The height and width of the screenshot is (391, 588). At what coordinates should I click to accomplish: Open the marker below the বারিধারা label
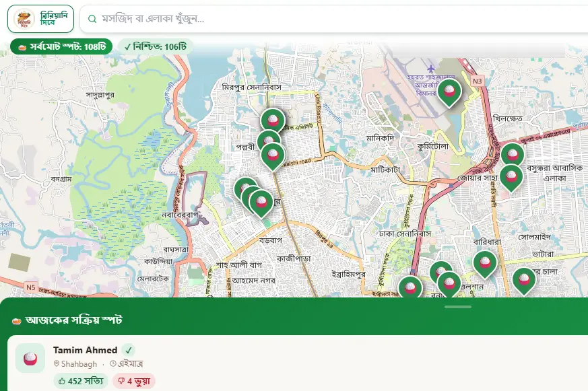coord(484,262)
